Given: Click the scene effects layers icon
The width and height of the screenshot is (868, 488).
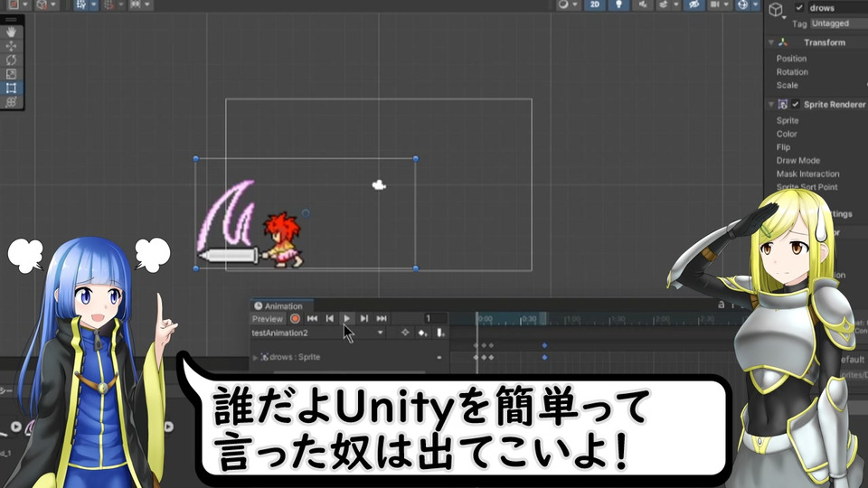Looking at the screenshot, I should point(663,5).
